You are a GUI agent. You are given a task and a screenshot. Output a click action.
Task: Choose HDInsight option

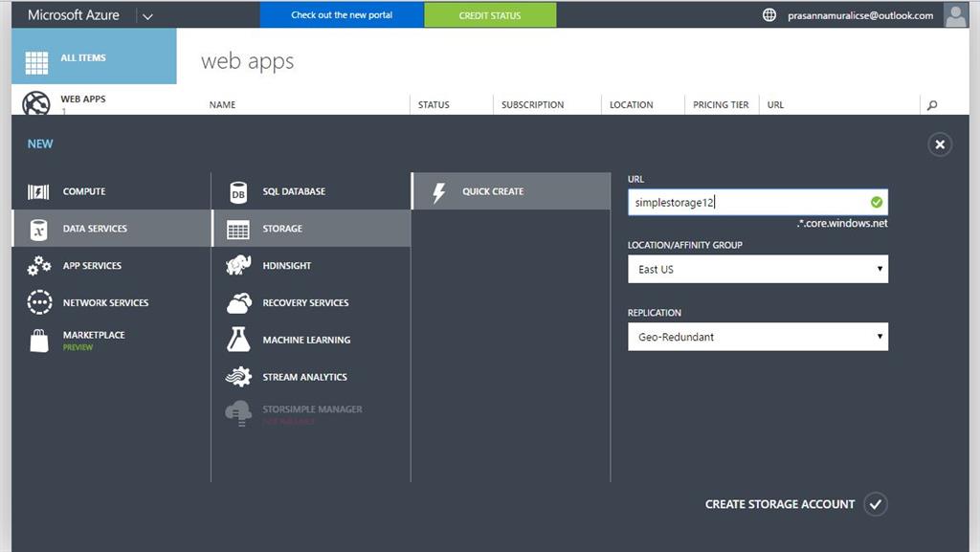[x=311, y=265]
